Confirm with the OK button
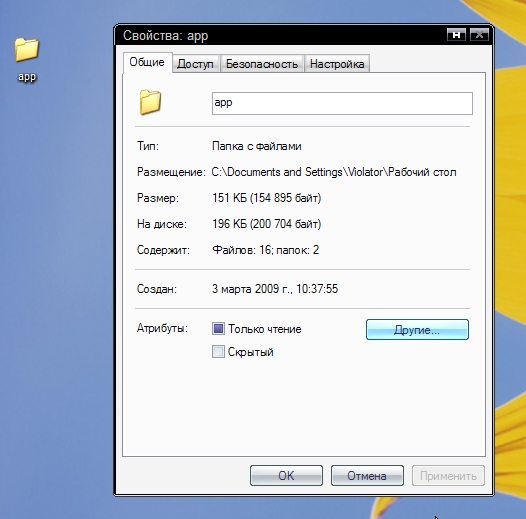Image resolution: width=526 pixels, height=519 pixels. (x=286, y=475)
